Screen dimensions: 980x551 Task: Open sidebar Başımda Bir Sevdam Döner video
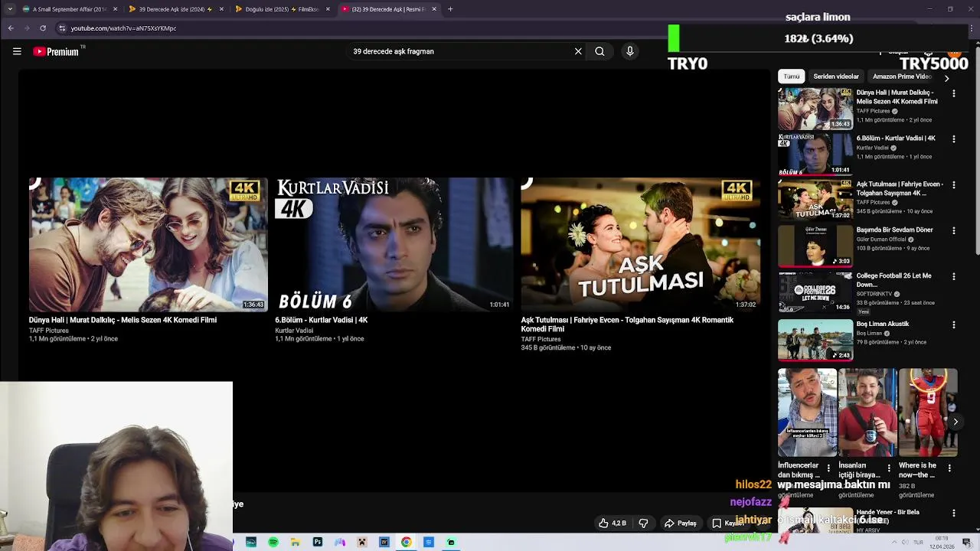[x=815, y=246]
